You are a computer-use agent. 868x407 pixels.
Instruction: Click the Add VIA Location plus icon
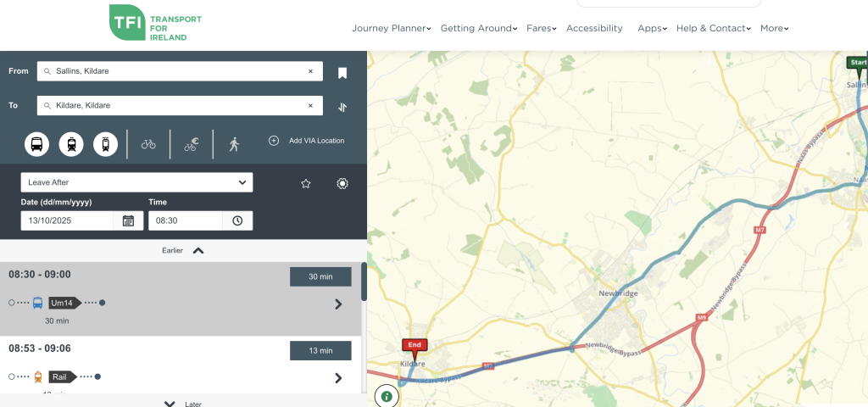click(274, 141)
